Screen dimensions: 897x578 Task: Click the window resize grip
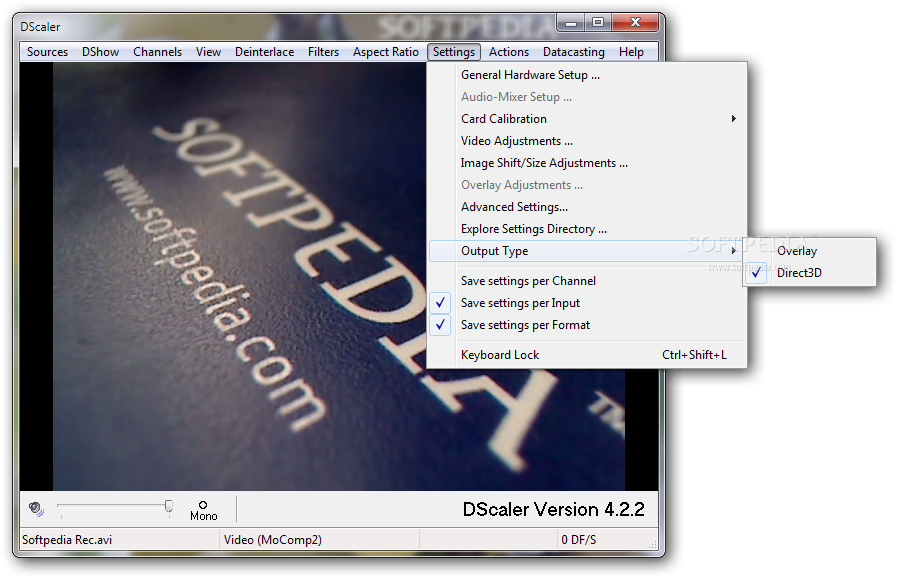(x=653, y=544)
